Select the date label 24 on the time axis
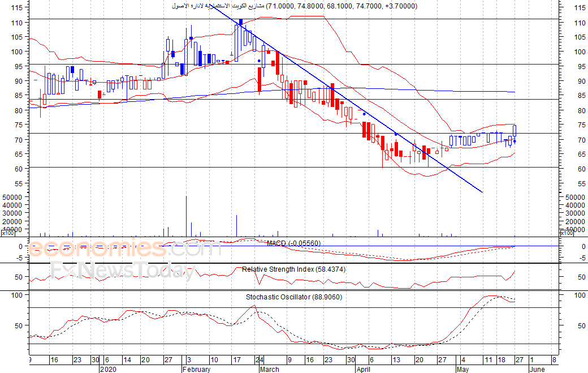The height and width of the screenshot is (373, 588). coord(260,360)
